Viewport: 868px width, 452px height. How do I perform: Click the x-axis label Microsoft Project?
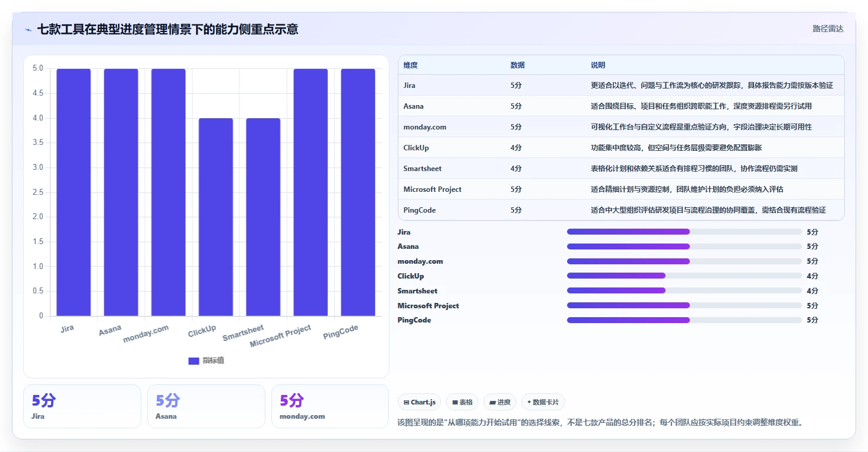[281, 337]
